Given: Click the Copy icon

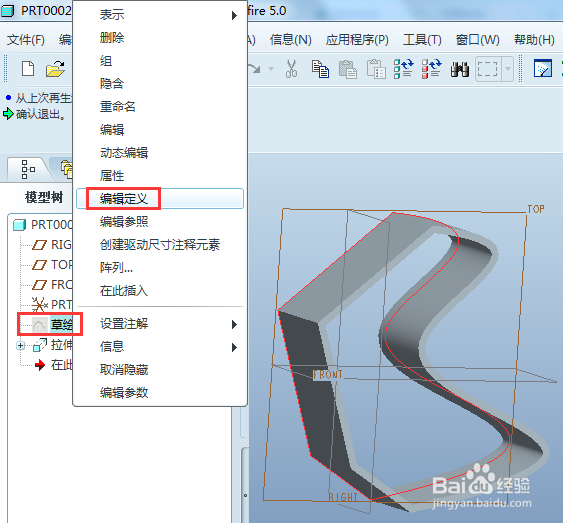Looking at the screenshot, I should click(x=320, y=69).
